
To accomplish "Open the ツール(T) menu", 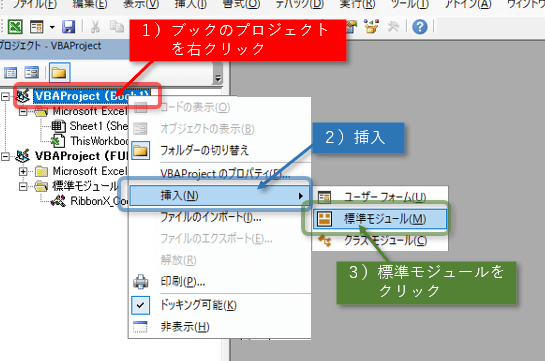I will point(409,5).
